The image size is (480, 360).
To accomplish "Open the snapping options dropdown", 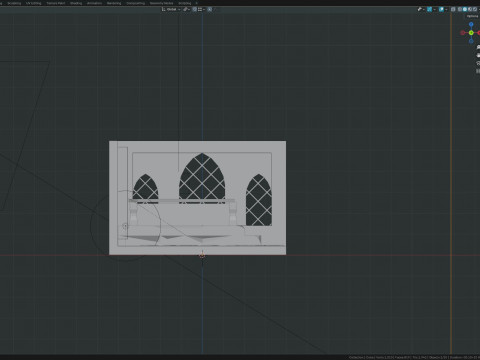I will tap(201, 9).
